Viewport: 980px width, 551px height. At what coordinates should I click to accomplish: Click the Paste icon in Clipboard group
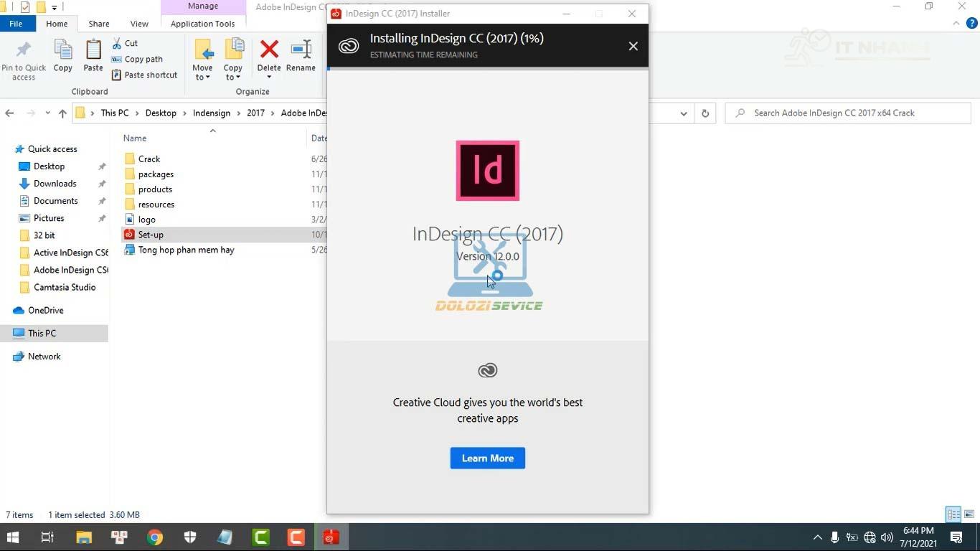pos(93,52)
